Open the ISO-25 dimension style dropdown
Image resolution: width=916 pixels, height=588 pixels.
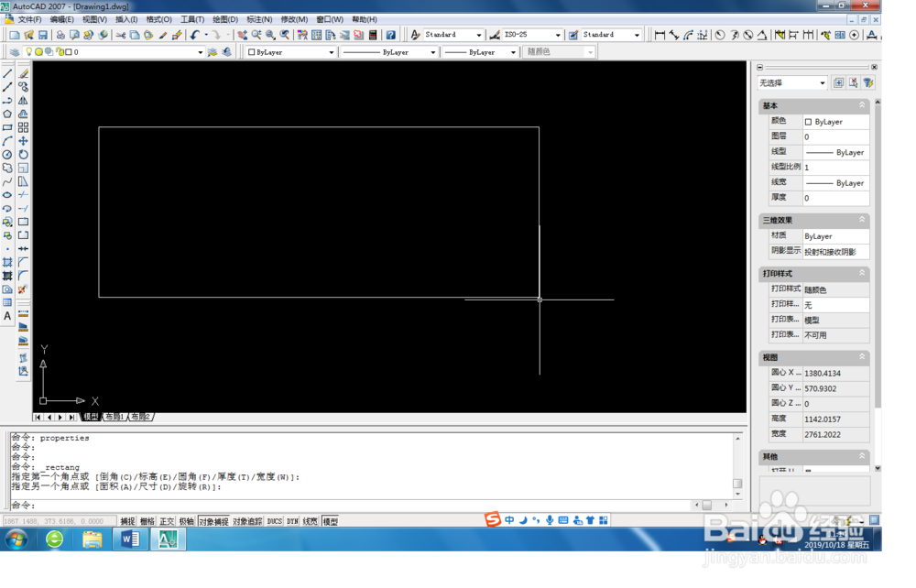[x=558, y=35]
